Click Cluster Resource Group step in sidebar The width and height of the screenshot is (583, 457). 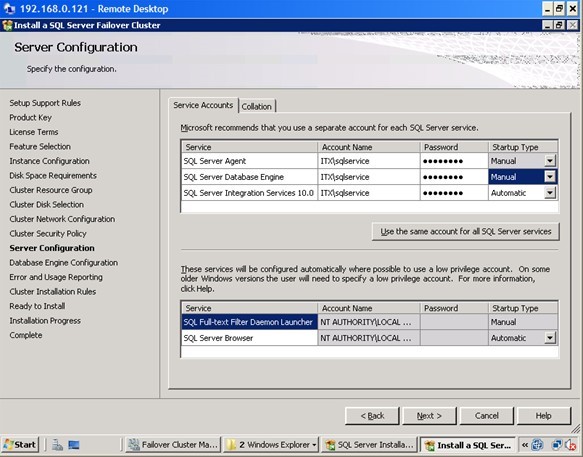tap(51, 190)
